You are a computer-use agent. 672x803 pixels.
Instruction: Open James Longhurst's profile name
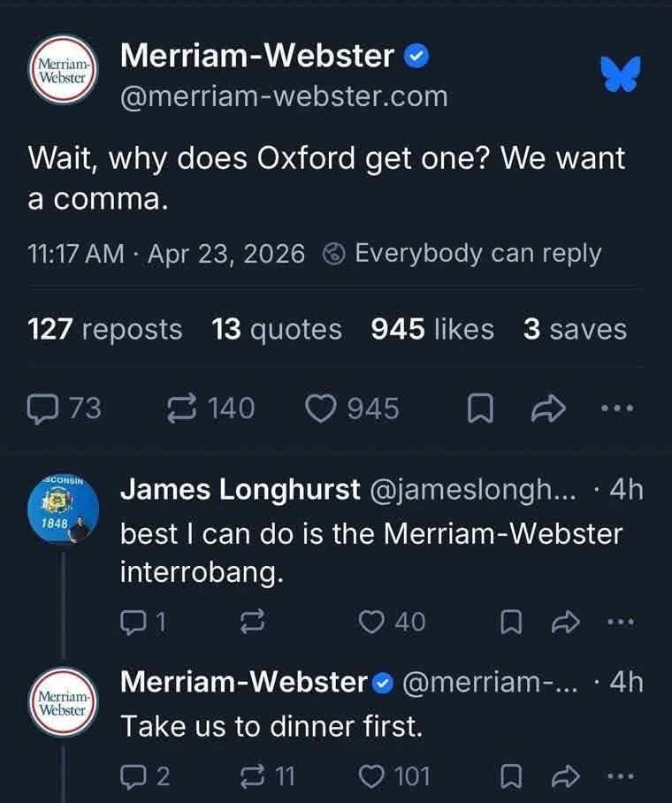(241, 489)
